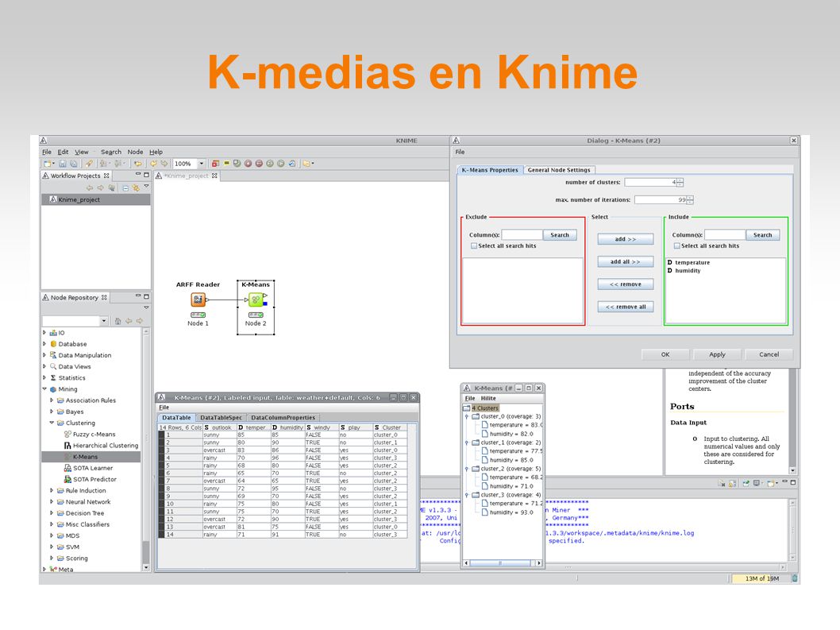Click OK in the K-Means dialog
The height and width of the screenshot is (630, 840).
(x=665, y=354)
